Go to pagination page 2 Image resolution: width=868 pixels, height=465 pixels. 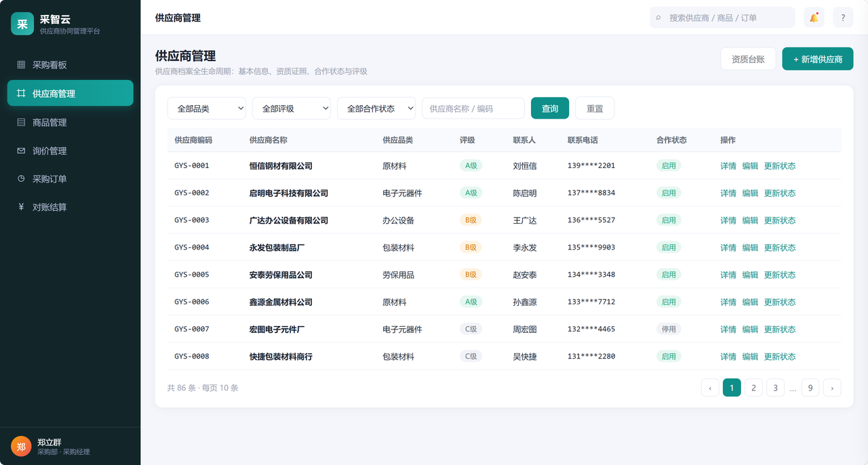pos(753,388)
